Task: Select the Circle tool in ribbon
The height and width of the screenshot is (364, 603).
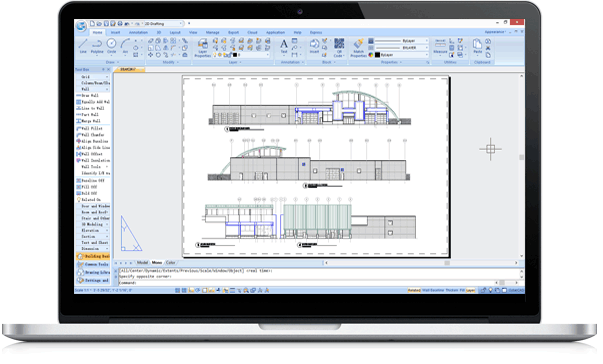Action: pyautogui.click(x=112, y=46)
